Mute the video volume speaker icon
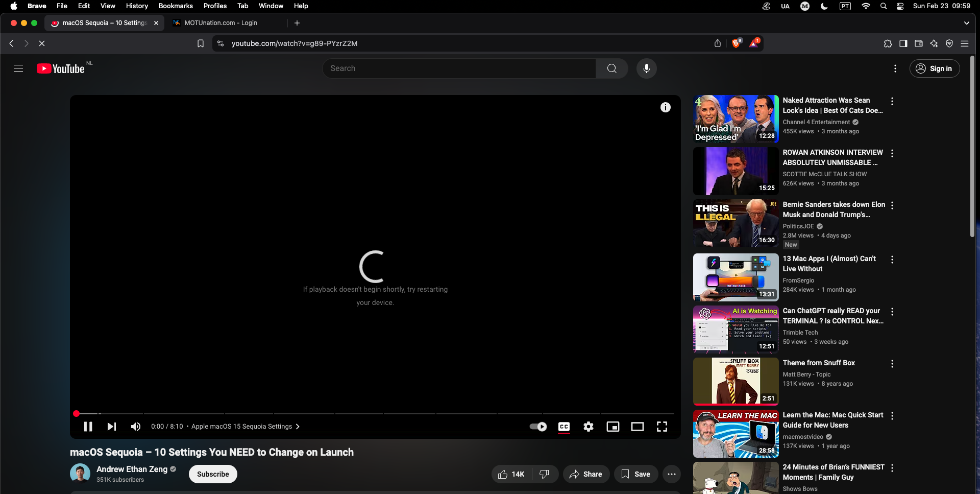 pyautogui.click(x=135, y=427)
